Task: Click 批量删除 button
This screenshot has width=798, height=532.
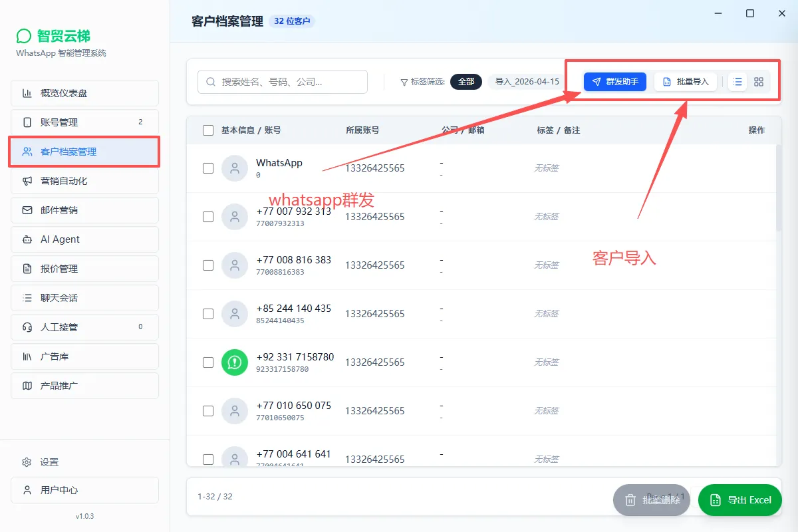Action: pyautogui.click(x=652, y=500)
